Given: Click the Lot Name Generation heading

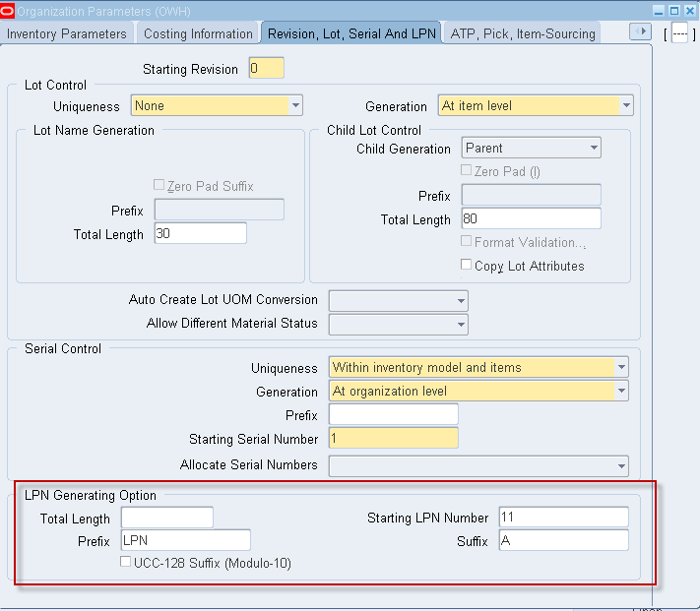Looking at the screenshot, I should [94, 130].
